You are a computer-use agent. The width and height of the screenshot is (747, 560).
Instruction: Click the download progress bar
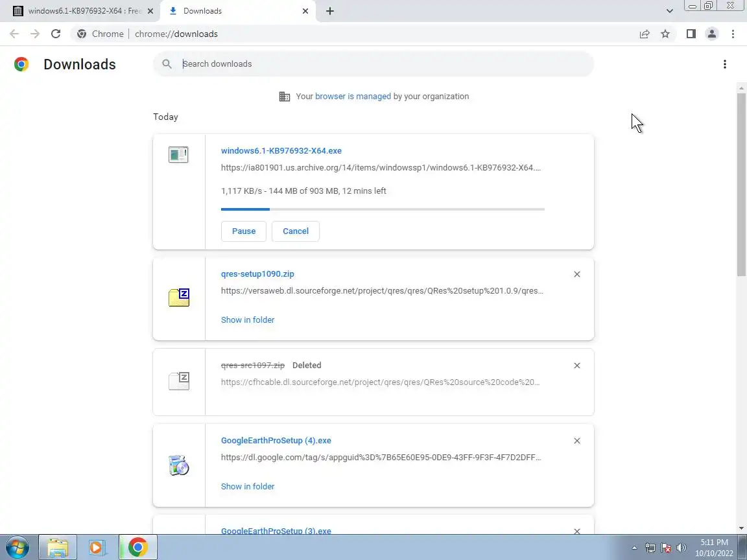tap(383, 209)
